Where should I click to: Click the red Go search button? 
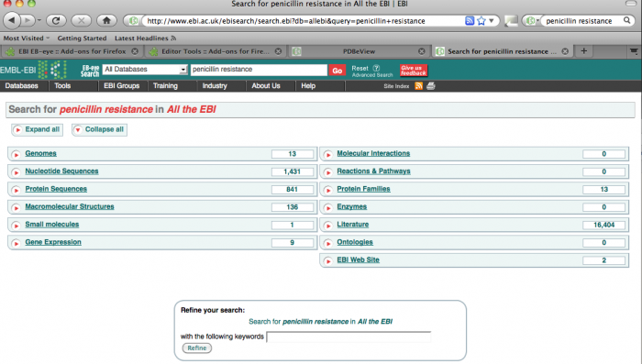337,71
